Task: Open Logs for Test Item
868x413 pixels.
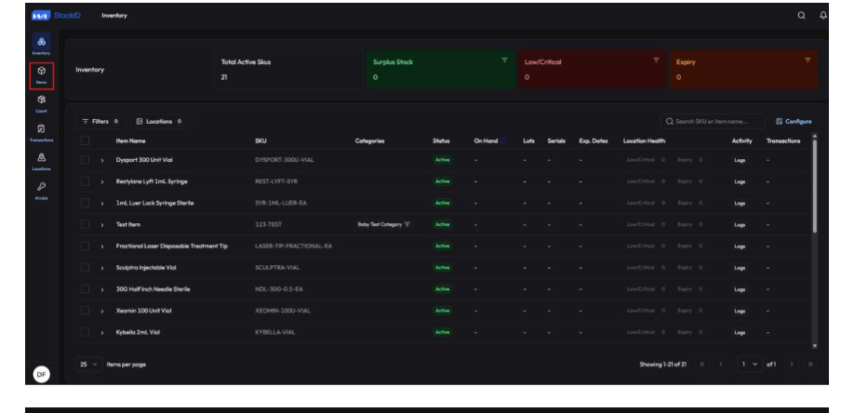Action: pos(740,225)
